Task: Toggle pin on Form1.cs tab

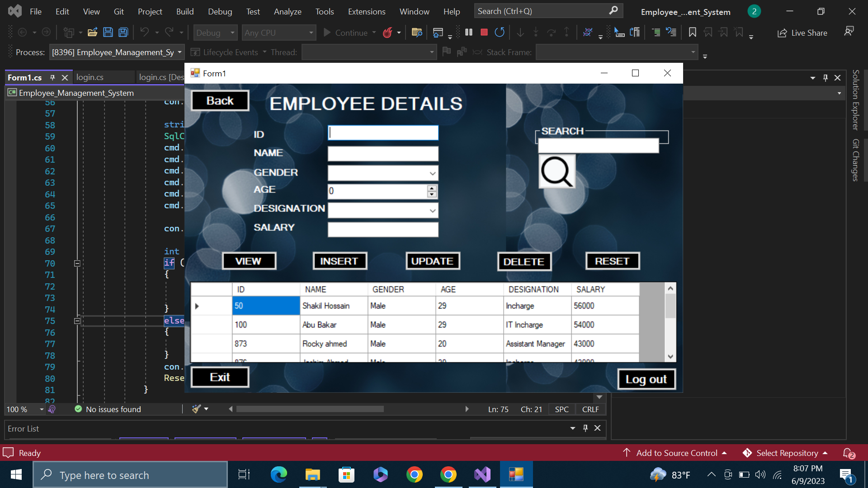Action: point(52,78)
